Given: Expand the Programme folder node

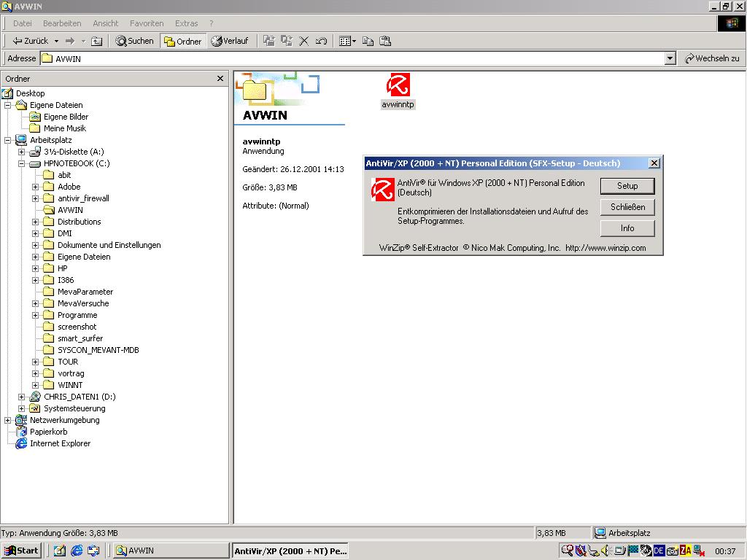Looking at the screenshot, I should click(x=35, y=315).
